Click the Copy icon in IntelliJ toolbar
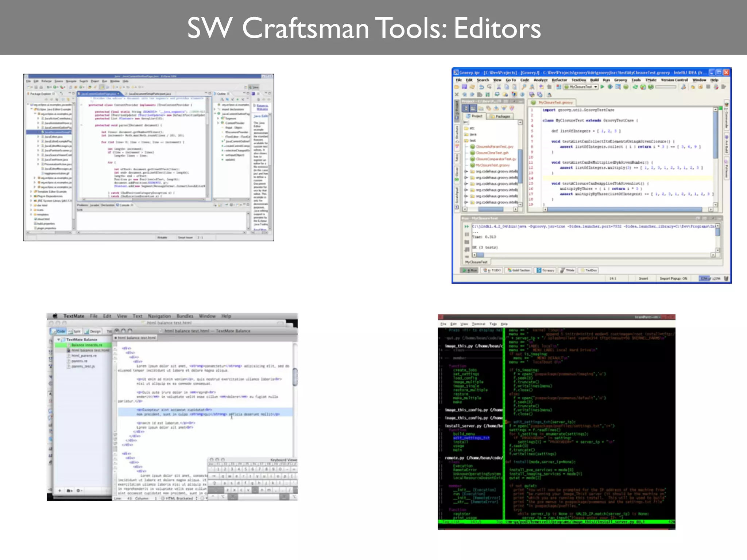747x560 pixels. 506,87
